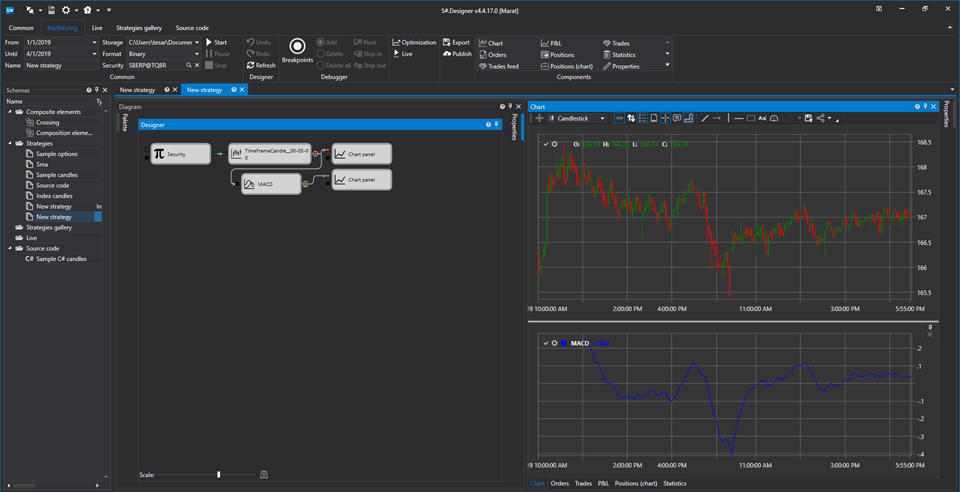This screenshot has height=492, width=960.
Task: Open the Candlestick chart type dropdown
Action: pyautogui.click(x=578, y=118)
